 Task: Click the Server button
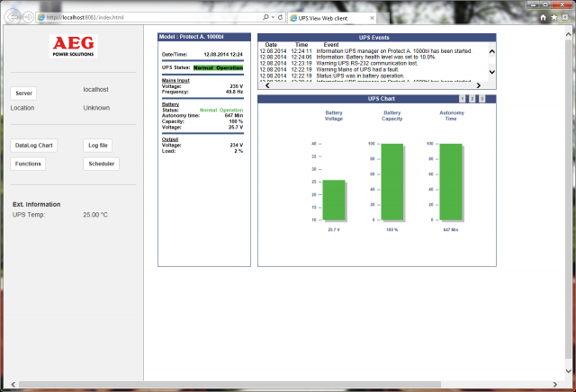pyautogui.click(x=23, y=94)
